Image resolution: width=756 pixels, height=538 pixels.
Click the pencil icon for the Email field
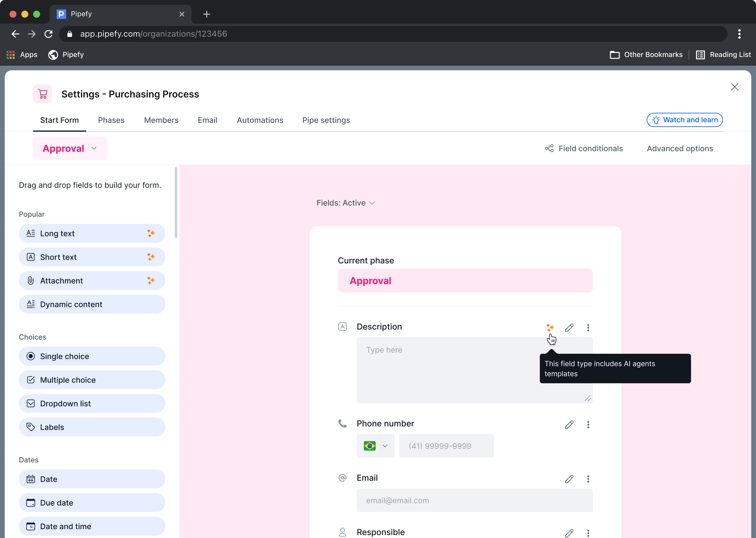[569, 479]
